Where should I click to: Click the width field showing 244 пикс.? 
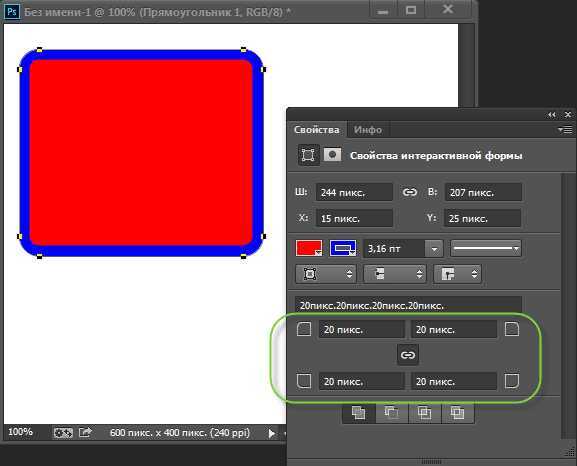[354, 192]
